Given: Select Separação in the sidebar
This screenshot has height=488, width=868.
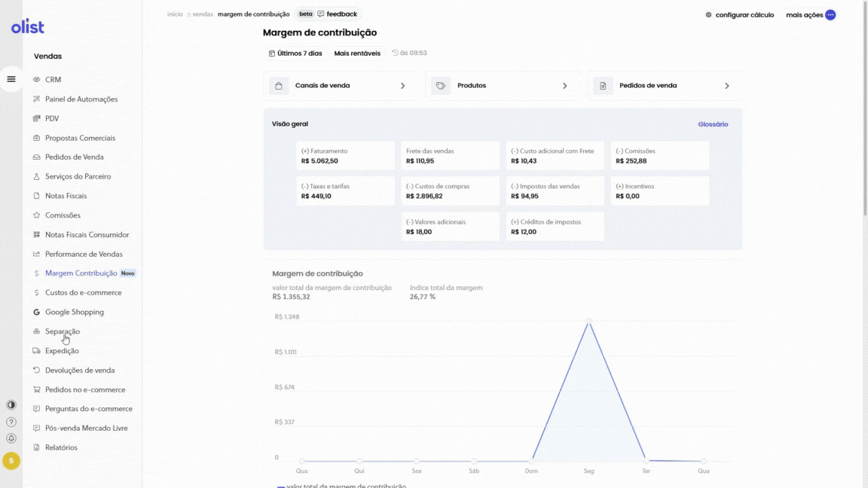Looking at the screenshot, I should point(62,331).
